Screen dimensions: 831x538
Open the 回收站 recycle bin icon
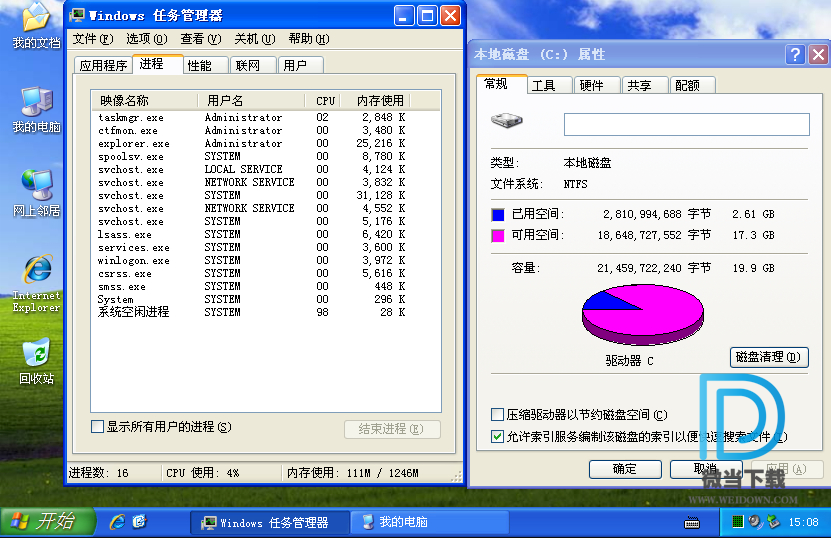[x=36, y=361]
